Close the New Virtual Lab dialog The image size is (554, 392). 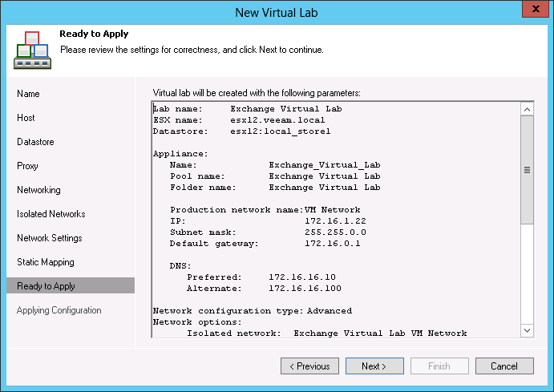click(531, 11)
